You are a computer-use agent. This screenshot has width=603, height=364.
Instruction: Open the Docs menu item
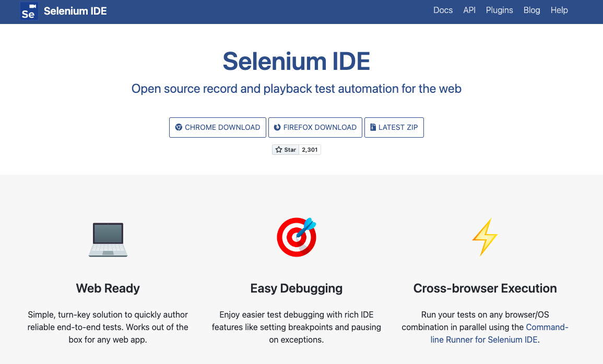coord(443,10)
